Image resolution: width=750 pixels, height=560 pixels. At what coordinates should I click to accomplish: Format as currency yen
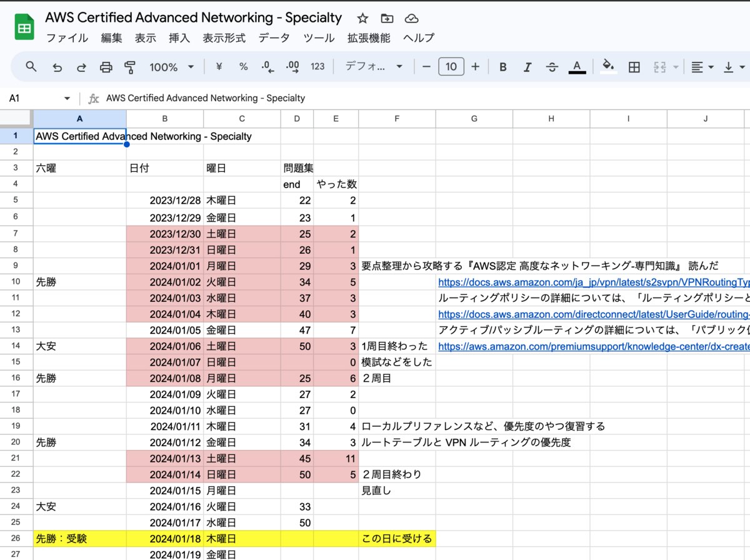click(219, 67)
